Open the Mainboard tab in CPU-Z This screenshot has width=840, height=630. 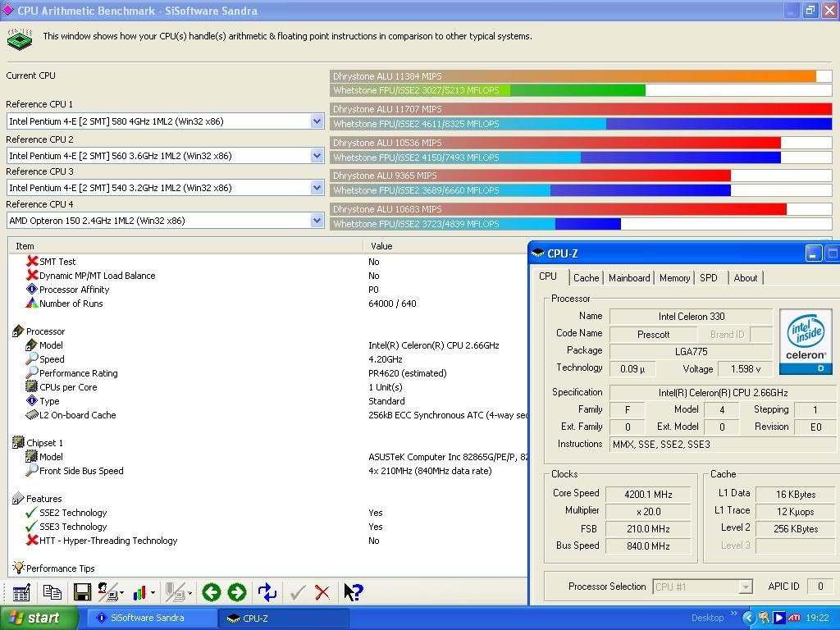click(629, 278)
